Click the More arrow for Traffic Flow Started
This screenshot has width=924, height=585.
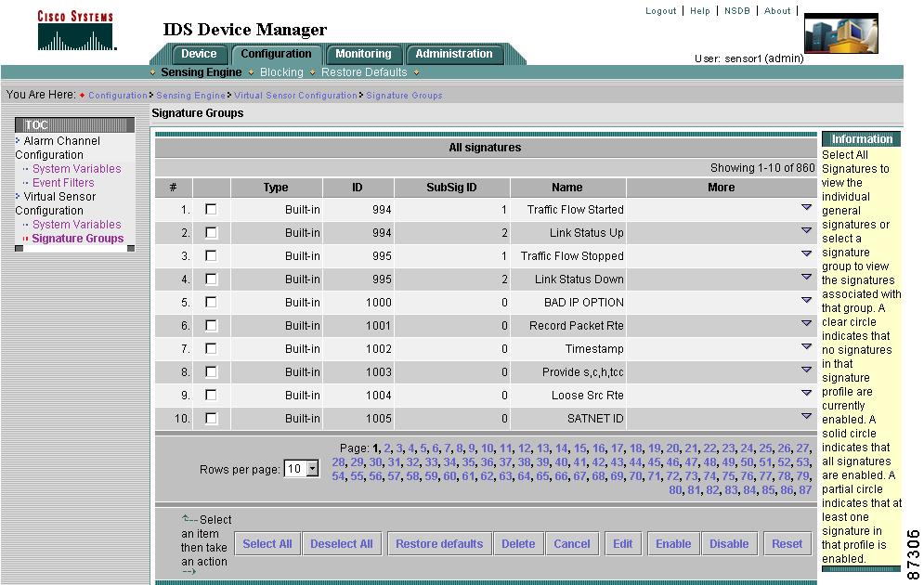806,208
